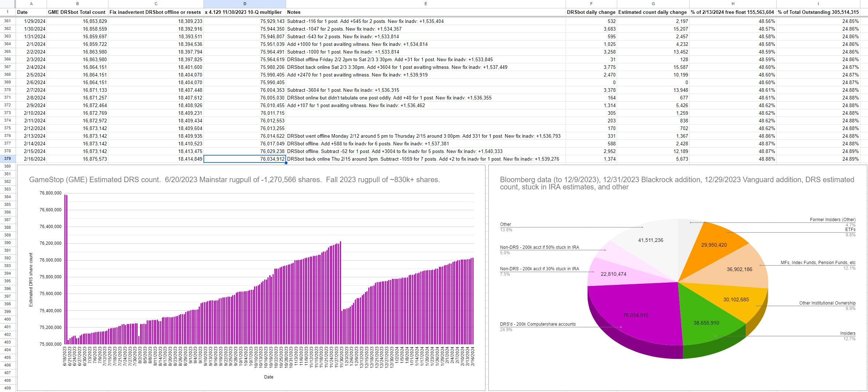
Task: Click the green Insiders pie slice 38,655,910
Action: click(706, 323)
